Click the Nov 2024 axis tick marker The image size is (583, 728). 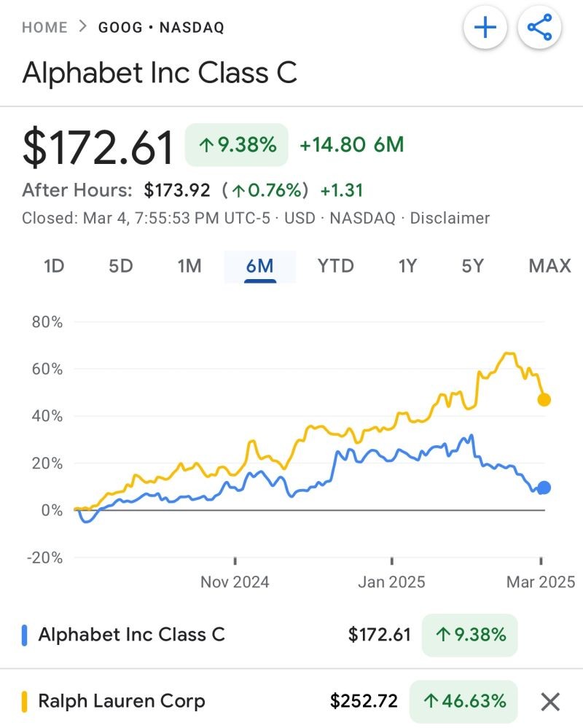[x=235, y=561]
